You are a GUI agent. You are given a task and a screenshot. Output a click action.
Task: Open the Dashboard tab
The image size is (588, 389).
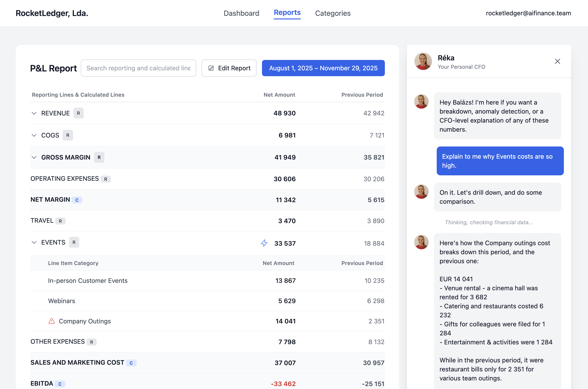(x=241, y=13)
